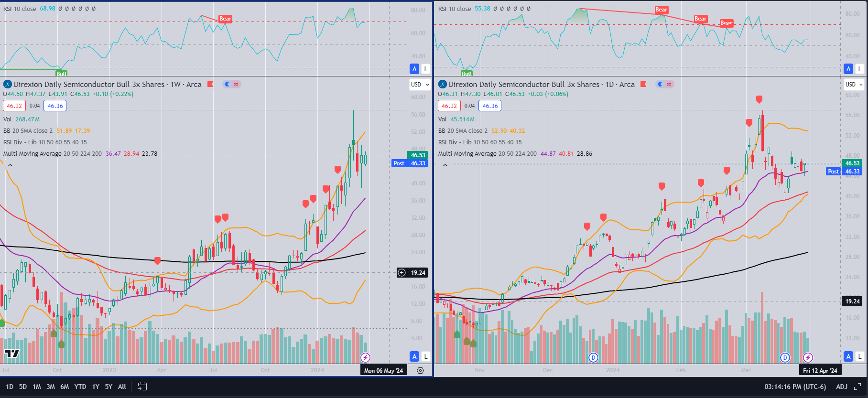
Task: Click the plus icon beside 19.24 price
Action: [x=401, y=273]
